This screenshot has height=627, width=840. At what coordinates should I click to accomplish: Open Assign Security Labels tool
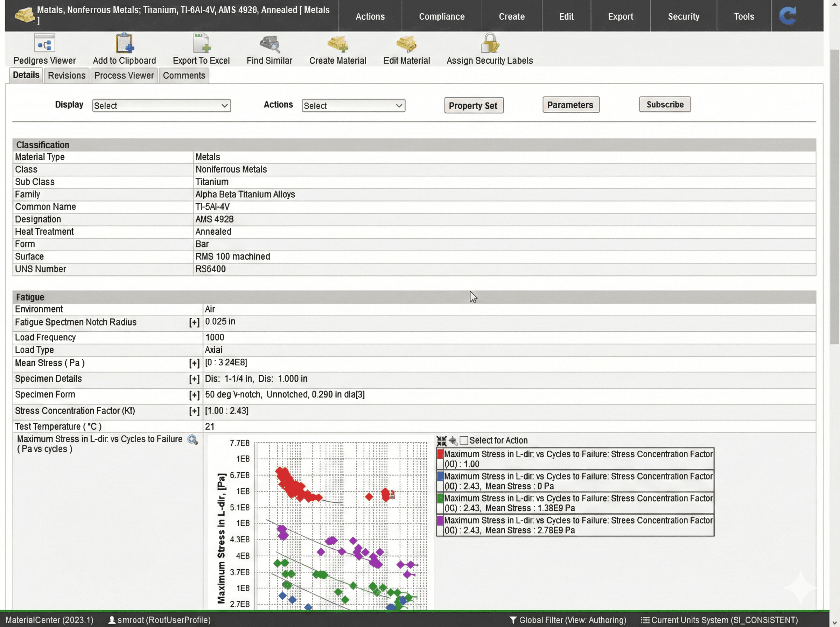[x=490, y=43]
